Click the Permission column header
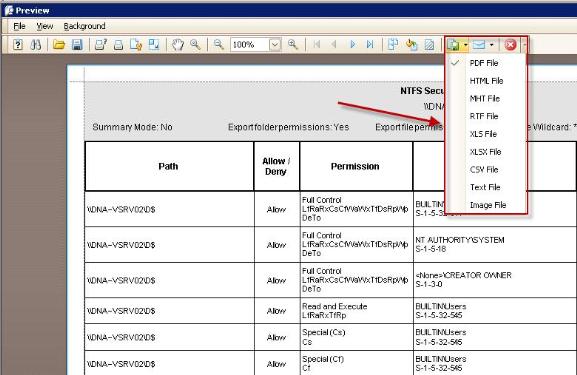 pos(356,166)
